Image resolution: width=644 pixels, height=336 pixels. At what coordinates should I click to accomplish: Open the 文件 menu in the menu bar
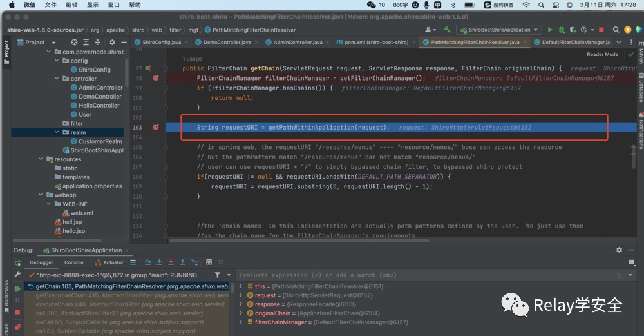point(50,5)
